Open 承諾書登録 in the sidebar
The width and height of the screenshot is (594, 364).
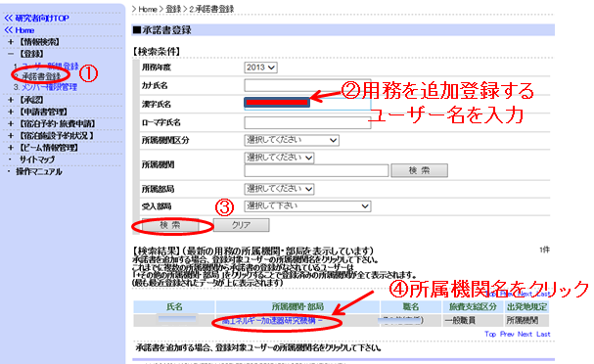[x=41, y=76]
